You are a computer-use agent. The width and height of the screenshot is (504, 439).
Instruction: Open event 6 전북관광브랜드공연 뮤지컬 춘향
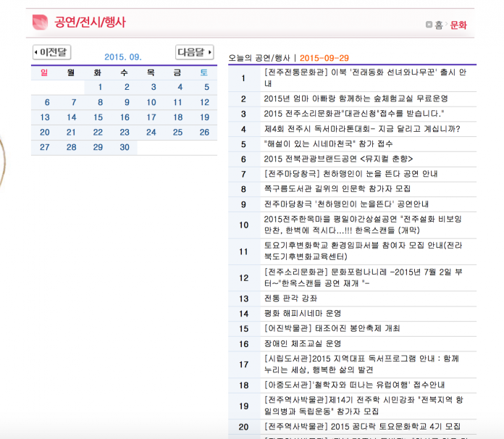click(x=338, y=159)
